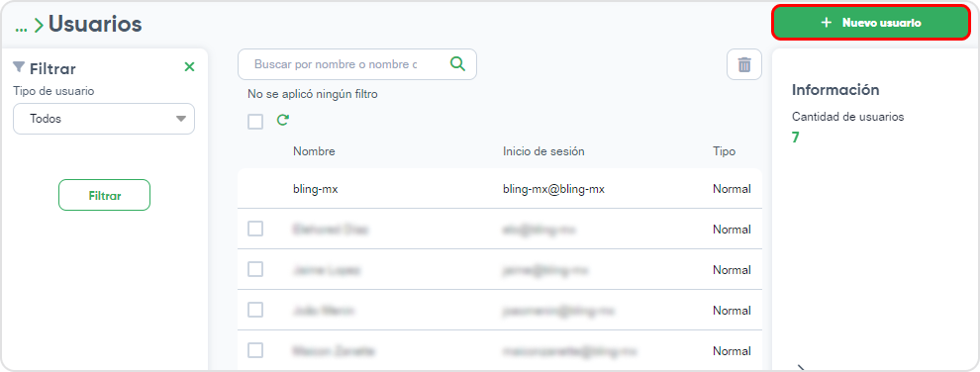Click the dropdown arrow next to Todos
This screenshot has width=980, height=372.
point(181,119)
